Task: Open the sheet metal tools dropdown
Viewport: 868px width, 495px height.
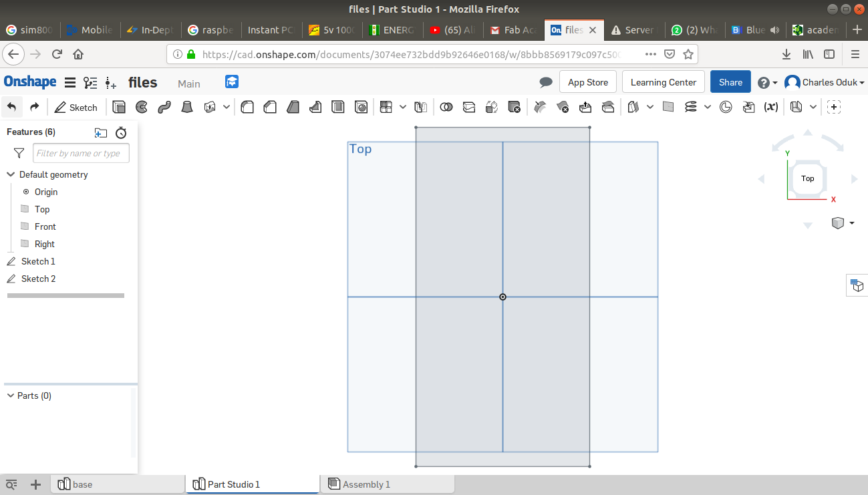Action: tap(813, 107)
